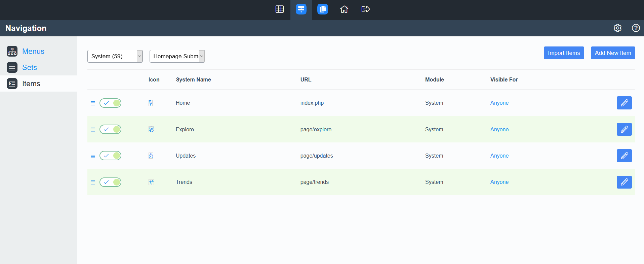
Task: Click the pencil edit button for Home
Action: tap(624, 103)
